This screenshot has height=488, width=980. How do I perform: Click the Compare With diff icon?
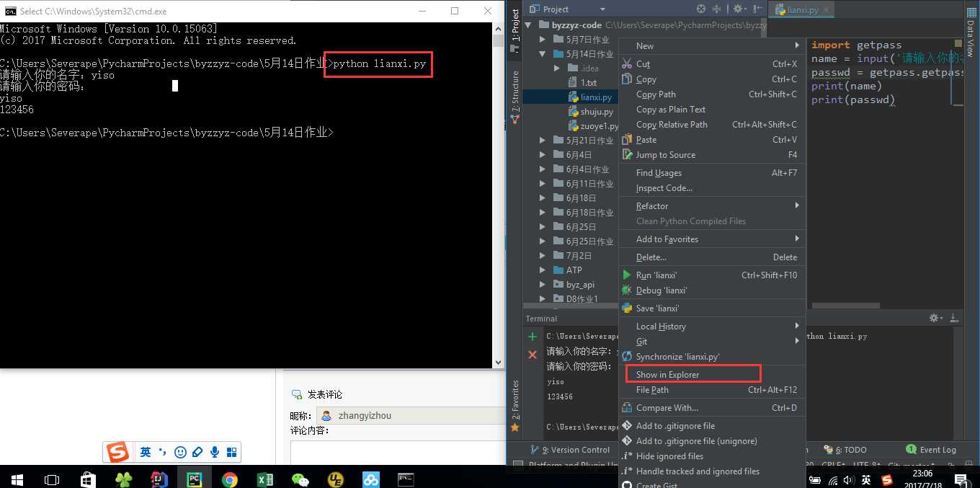(627, 408)
